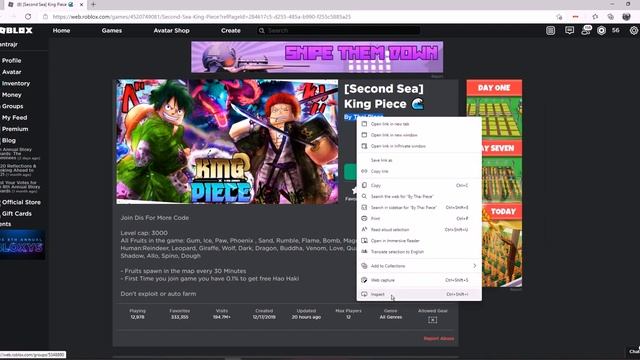Go to Avatar Shop
Screen dimensions: 640x360
[x=171, y=31]
